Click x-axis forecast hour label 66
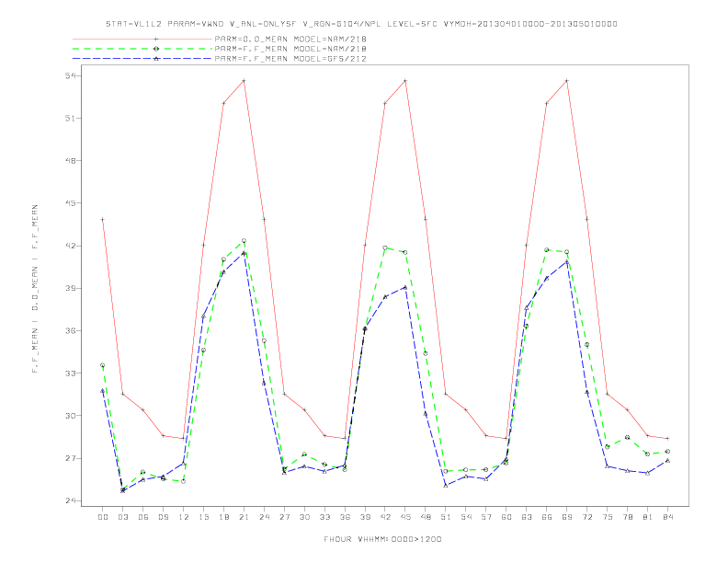 [547, 517]
